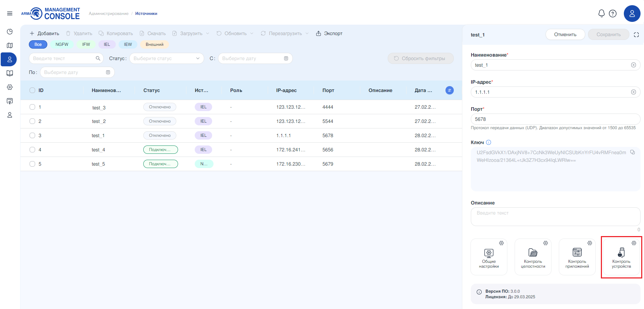The width and height of the screenshot is (644, 309).
Task: Open the Статус dropdown
Action: (x=167, y=58)
